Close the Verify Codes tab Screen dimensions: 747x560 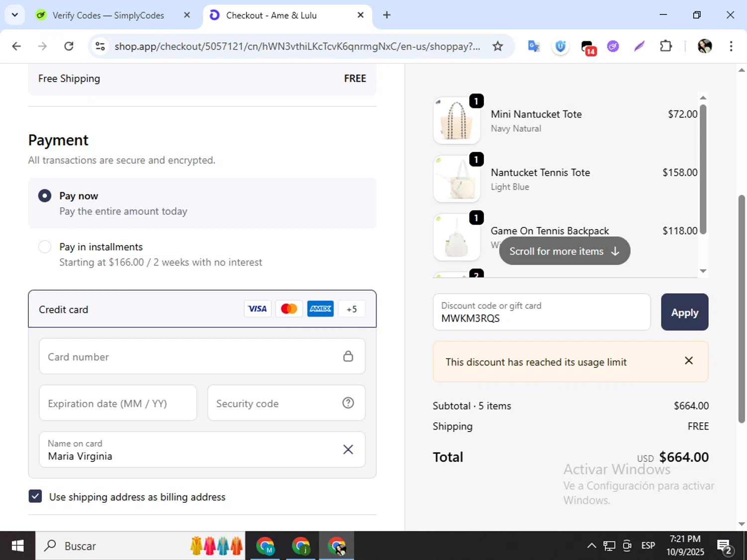pyautogui.click(x=187, y=15)
